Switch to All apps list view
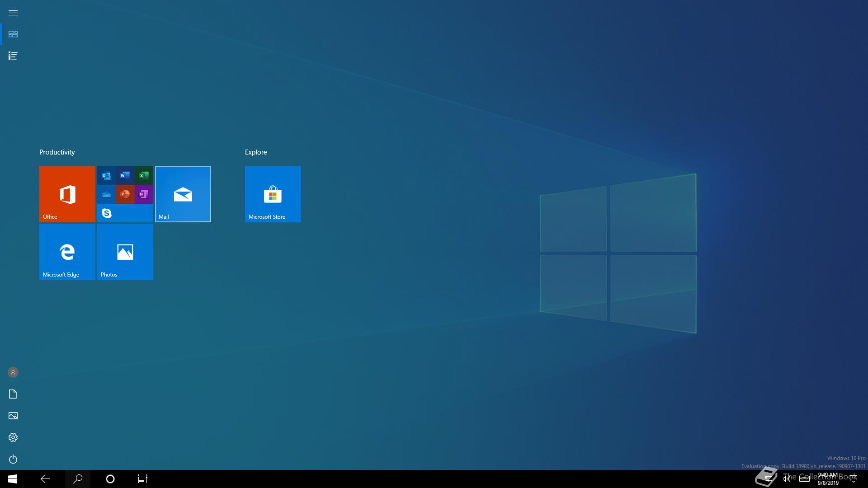This screenshot has height=488, width=868. [13, 56]
